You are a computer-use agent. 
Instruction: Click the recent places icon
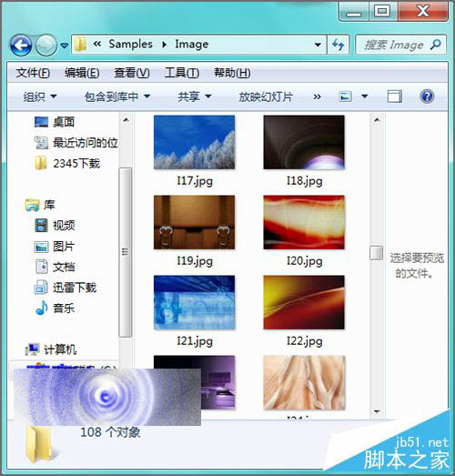point(41,143)
